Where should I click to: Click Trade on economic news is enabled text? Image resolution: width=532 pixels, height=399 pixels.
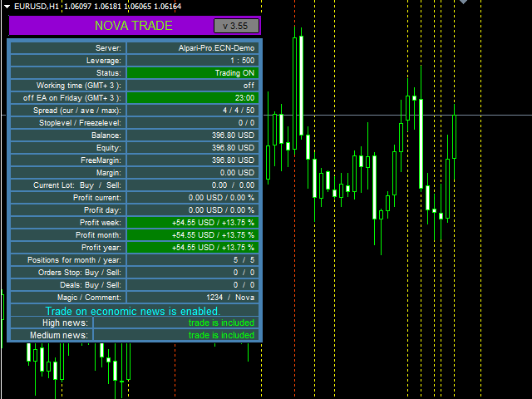point(133,311)
